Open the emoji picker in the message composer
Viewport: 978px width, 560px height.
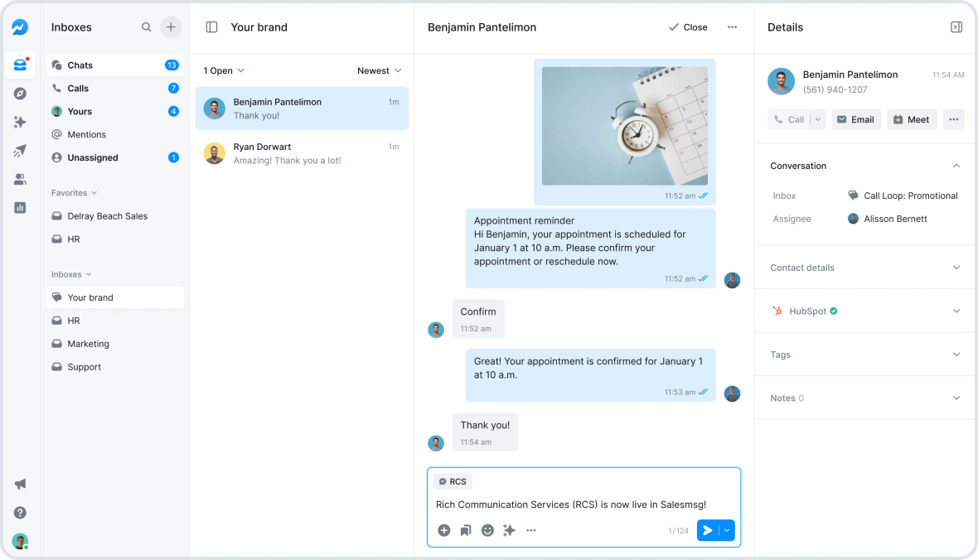click(487, 530)
